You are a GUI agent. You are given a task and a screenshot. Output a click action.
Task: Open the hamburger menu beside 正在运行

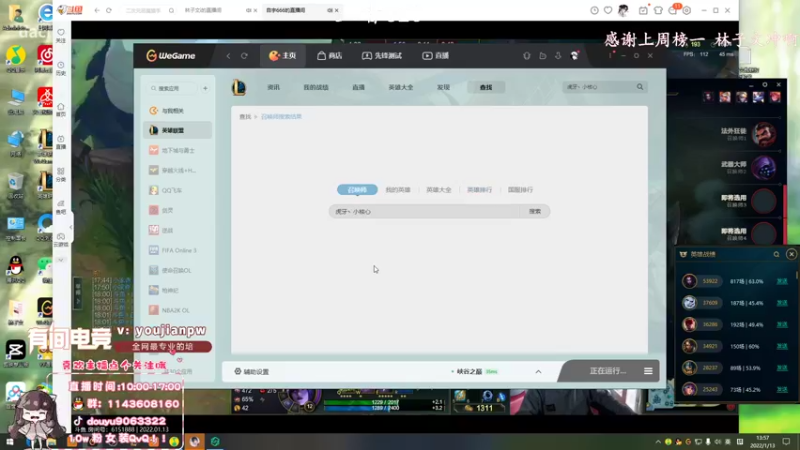tap(648, 371)
